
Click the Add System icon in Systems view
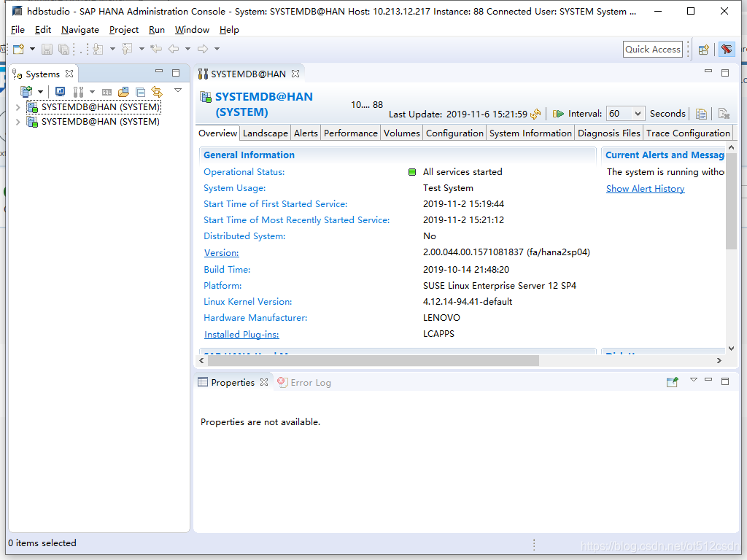tap(26, 91)
